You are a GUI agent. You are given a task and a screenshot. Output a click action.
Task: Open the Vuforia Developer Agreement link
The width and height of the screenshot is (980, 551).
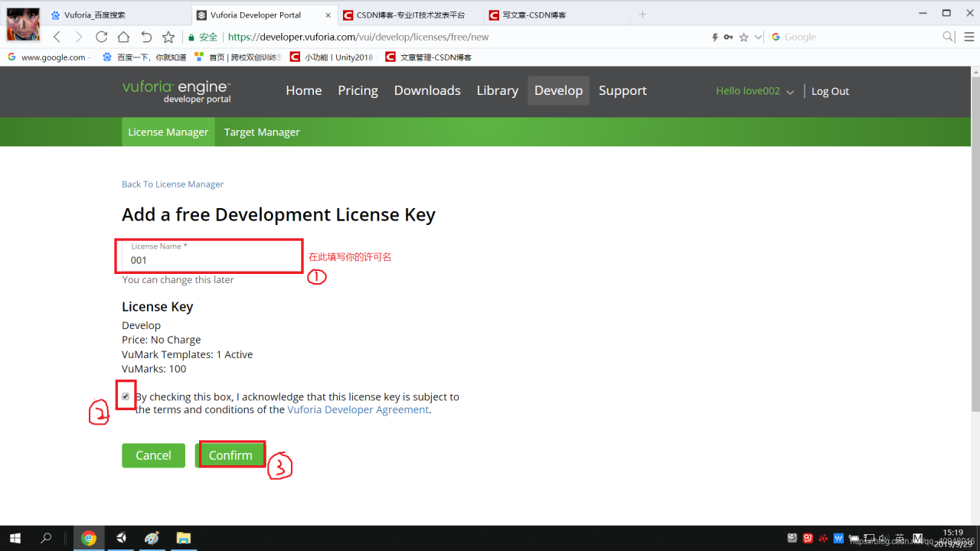point(358,409)
